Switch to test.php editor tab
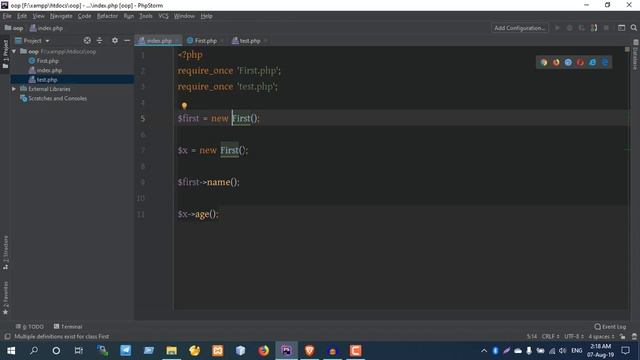Viewport: 640px width, 360px height. tap(249, 40)
